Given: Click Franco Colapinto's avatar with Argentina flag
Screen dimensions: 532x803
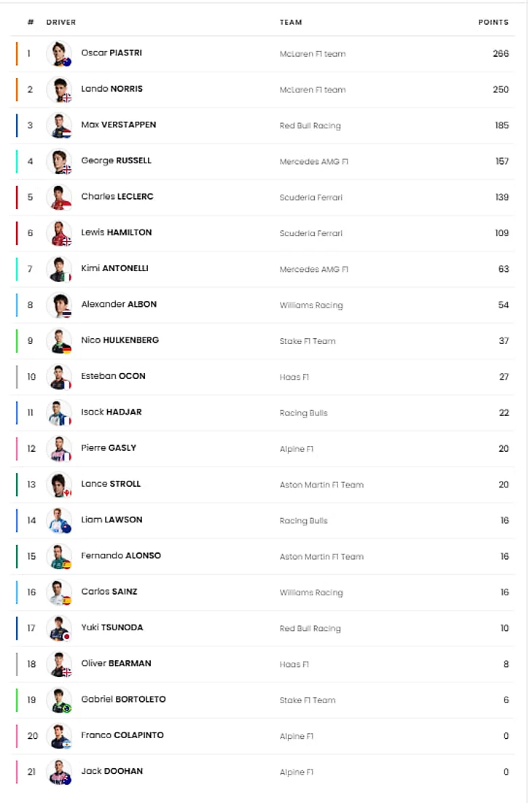Looking at the screenshot, I should tap(59, 736).
